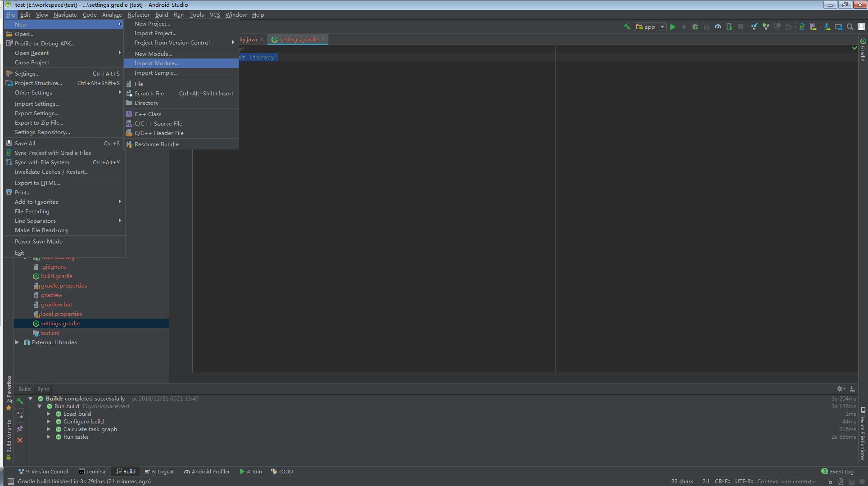Choose 'Import Module...' from the New submenu
This screenshot has height=486, width=868.
157,63
